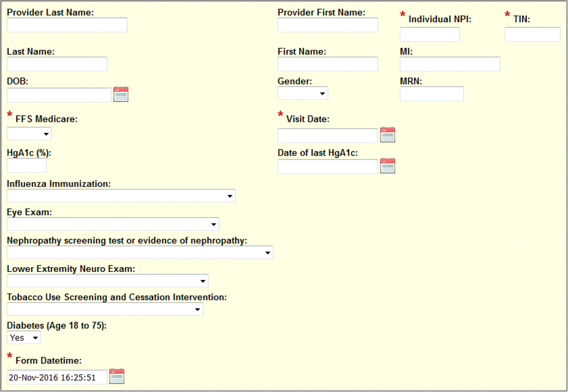Click the DOB text field

(x=59, y=95)
